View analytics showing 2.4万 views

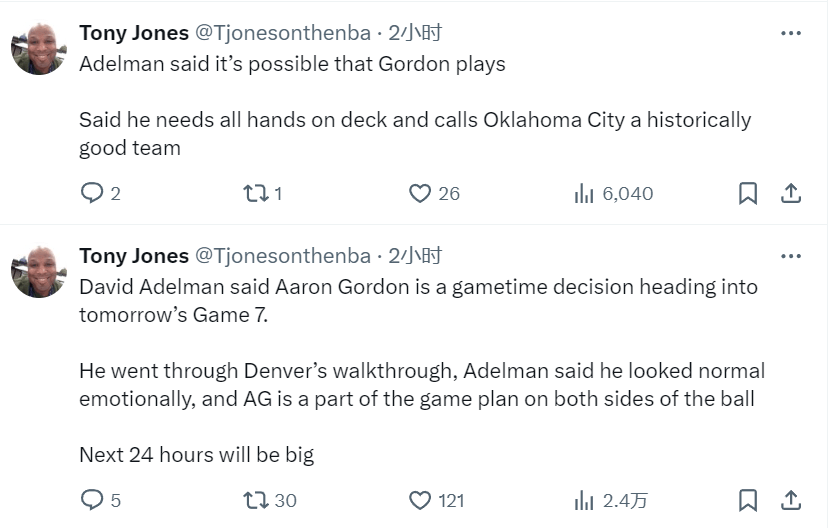click(x=611, y=500)
